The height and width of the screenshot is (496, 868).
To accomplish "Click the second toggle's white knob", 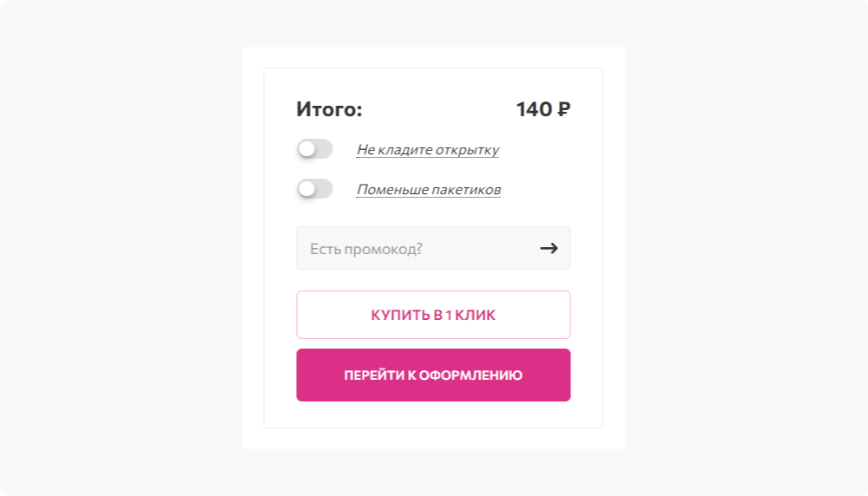I will coord(306,189).
